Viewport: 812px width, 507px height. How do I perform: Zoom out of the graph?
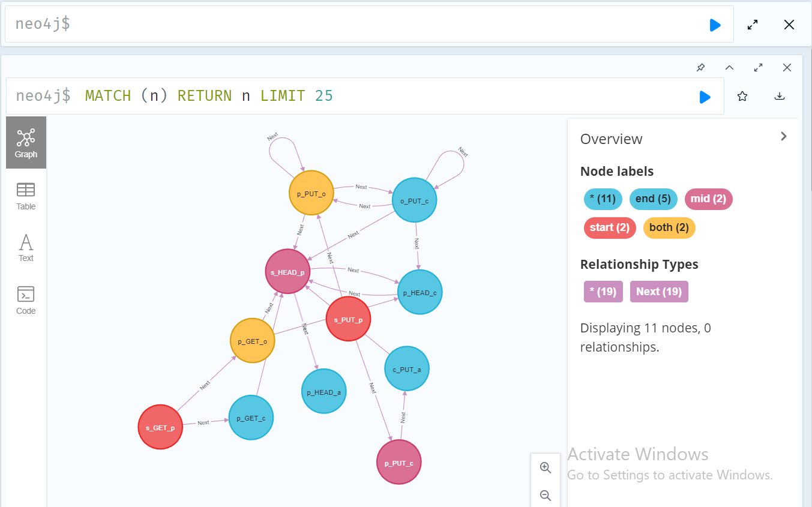click(x=546, y=496)
